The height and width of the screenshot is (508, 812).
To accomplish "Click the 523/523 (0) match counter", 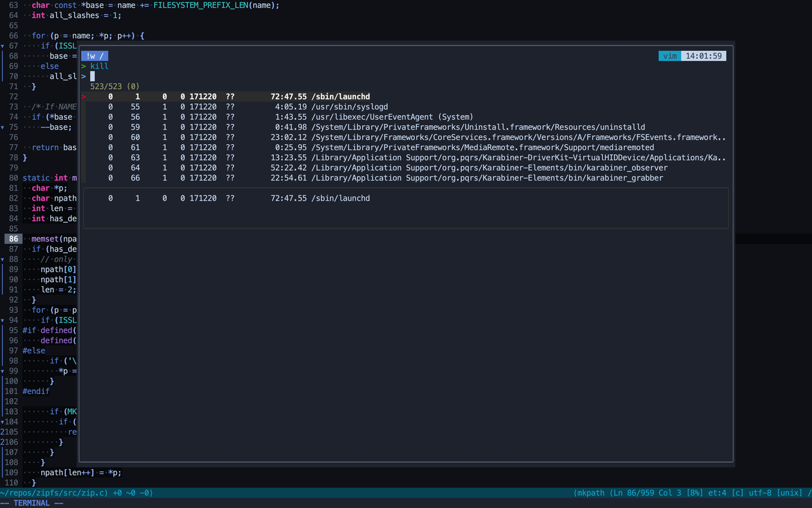I will 115,86.
